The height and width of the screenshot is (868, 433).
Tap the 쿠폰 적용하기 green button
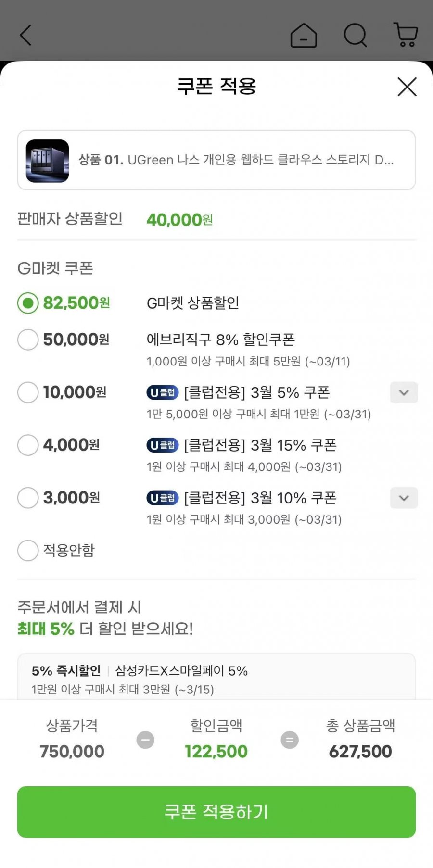tap(216, 812)
